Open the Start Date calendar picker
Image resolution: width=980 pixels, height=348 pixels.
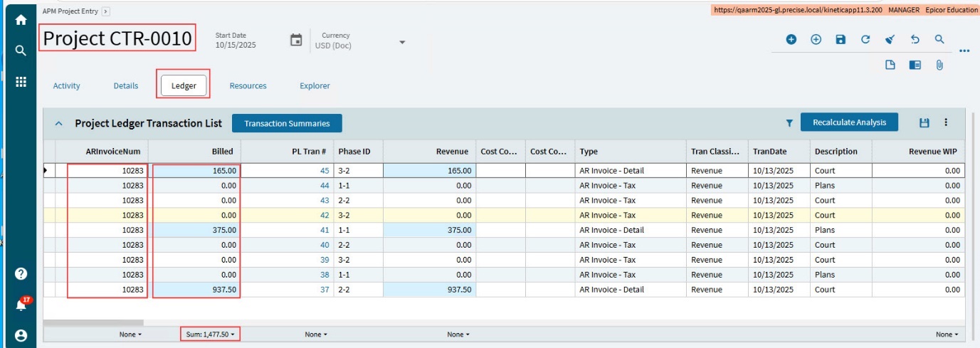tap(296, 40)
